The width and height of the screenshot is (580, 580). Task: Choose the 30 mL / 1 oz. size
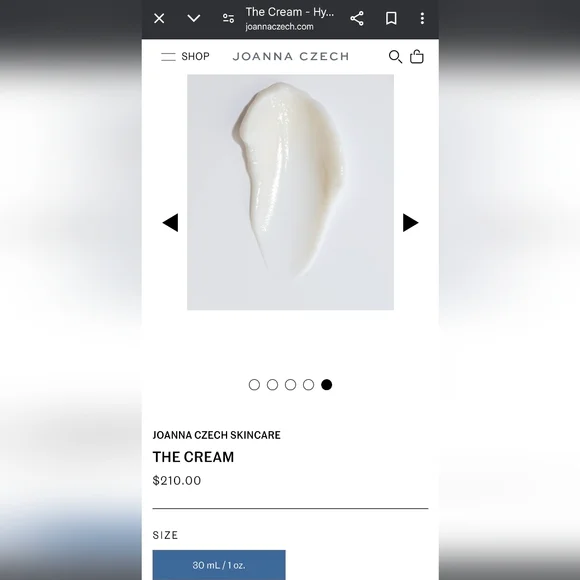(x=219, y=565)
